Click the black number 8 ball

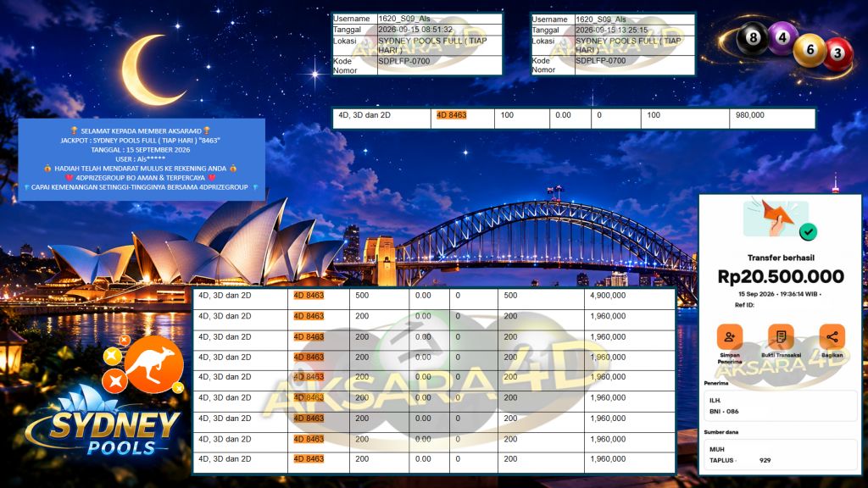[x=753, y=37]
